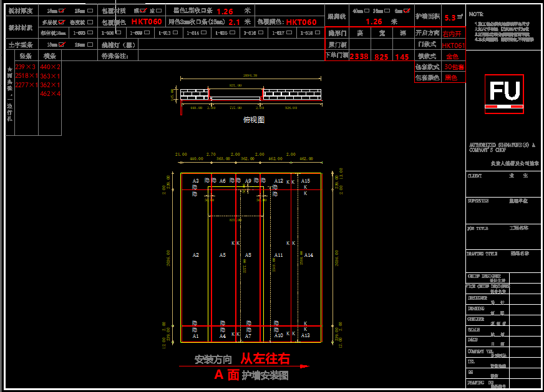Screen dimensions: 544x392
Task: Click panel label A5 in elevation
Action: [x=222, y=255]
